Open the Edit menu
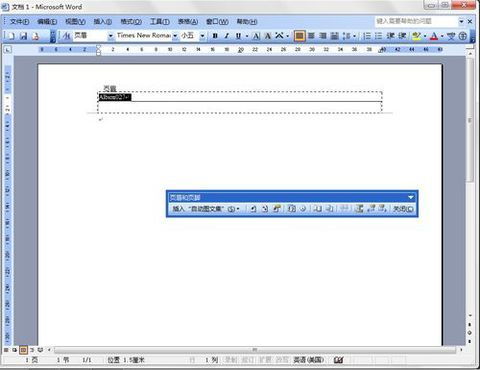Image resolution: width=480 pixels, height=370 pixels. coord(47,22)
